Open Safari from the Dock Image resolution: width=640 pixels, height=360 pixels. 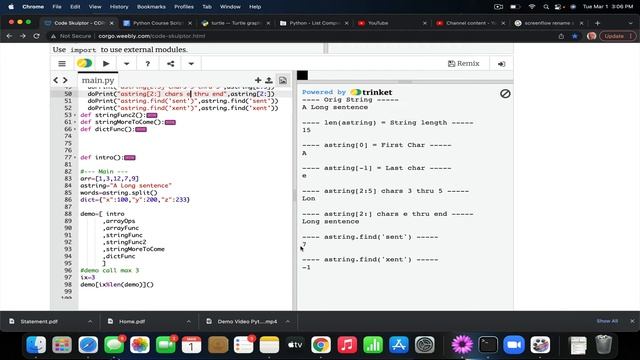(x=88, y=345)
